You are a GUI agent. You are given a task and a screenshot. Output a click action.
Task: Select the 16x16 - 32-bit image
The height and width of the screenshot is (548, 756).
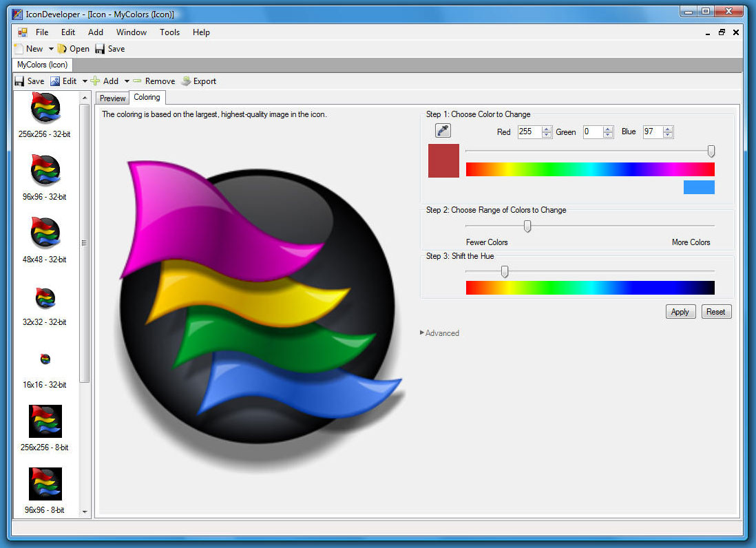click(44, 371)
